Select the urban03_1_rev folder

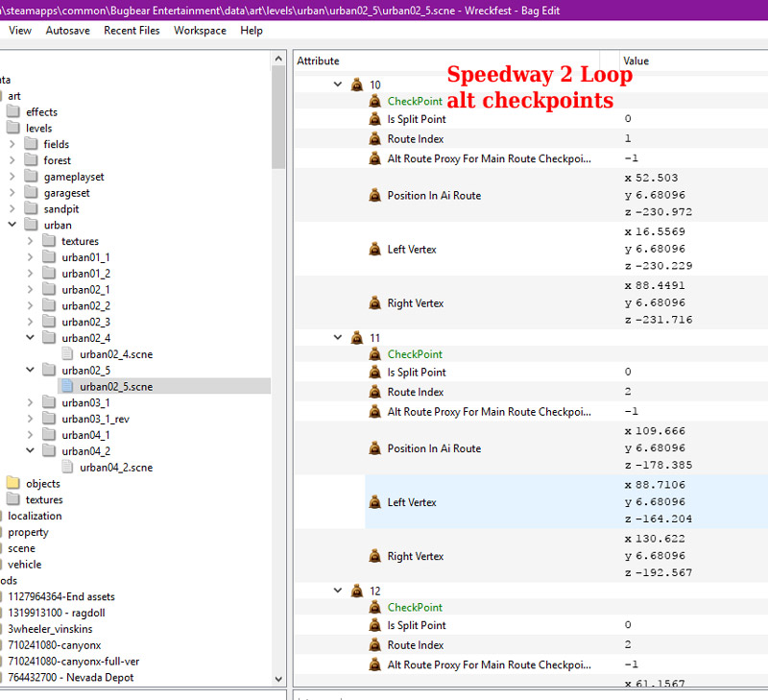tap(95, 419)
